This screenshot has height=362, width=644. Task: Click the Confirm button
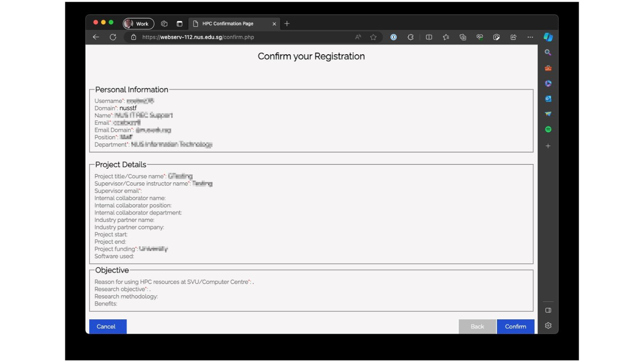point(516,327)
